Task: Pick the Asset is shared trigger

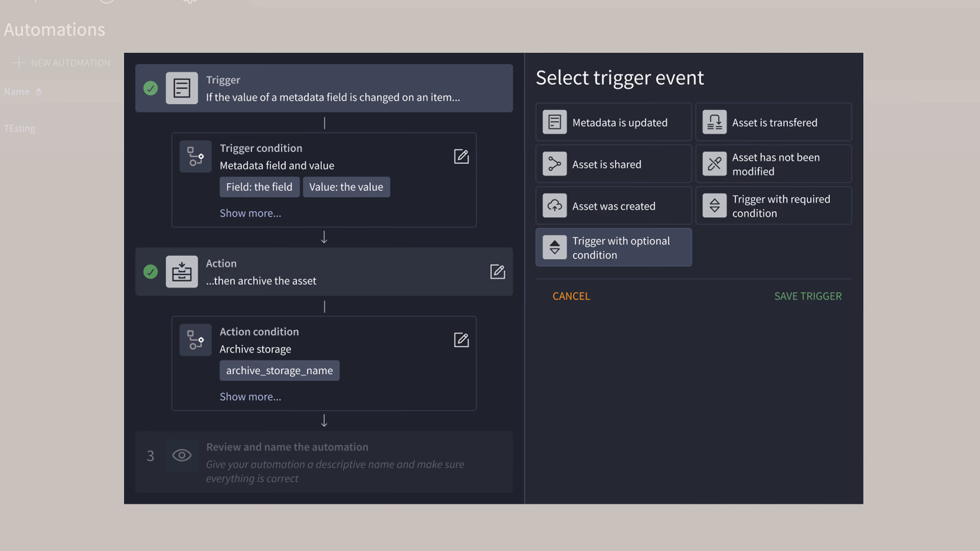Action: (613, 164)
